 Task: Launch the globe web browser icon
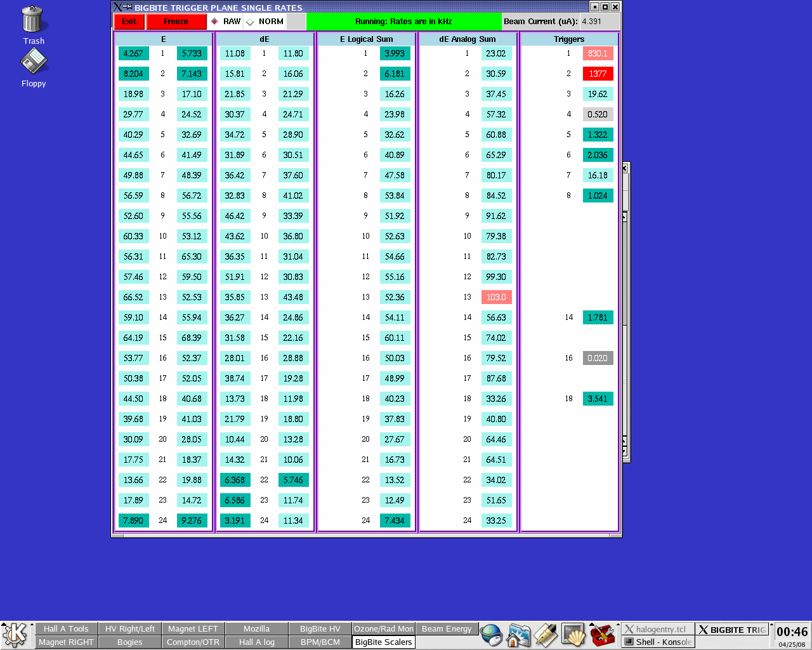[x=491, y=635]
